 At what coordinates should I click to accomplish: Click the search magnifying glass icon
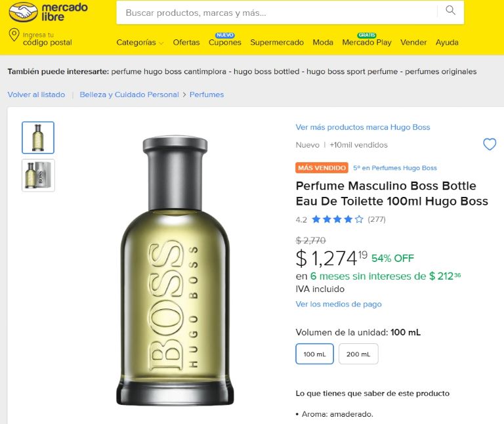[450, 11]
